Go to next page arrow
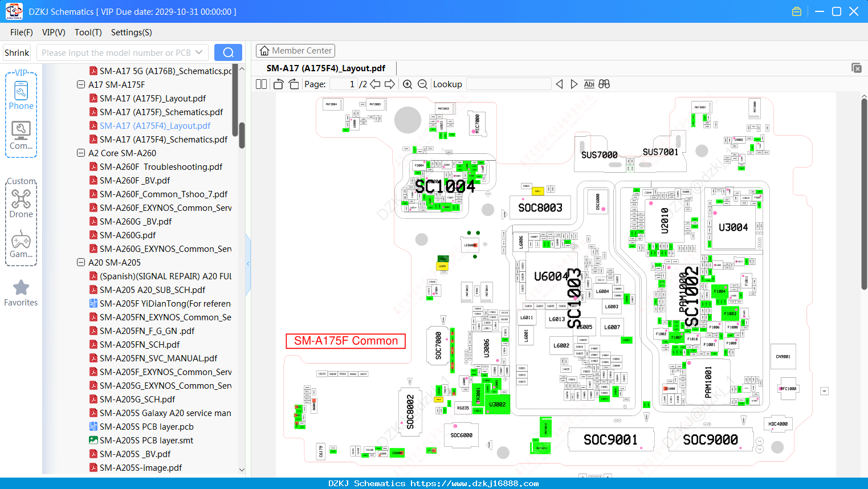 point(390,84)
